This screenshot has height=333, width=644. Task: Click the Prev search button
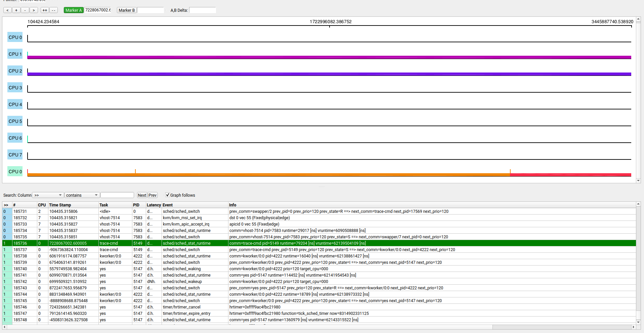pyautogui.click(x=153, y=195)
